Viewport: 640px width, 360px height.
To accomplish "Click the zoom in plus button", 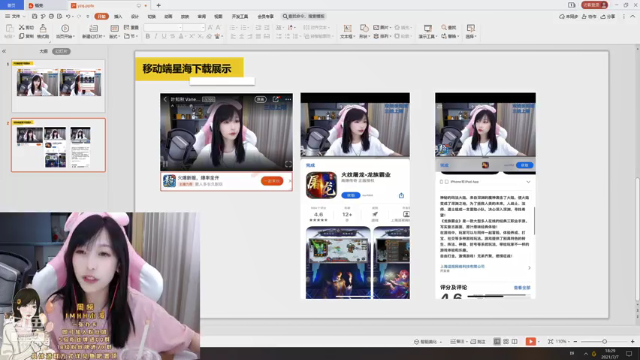I will click(x=633, y=341).
